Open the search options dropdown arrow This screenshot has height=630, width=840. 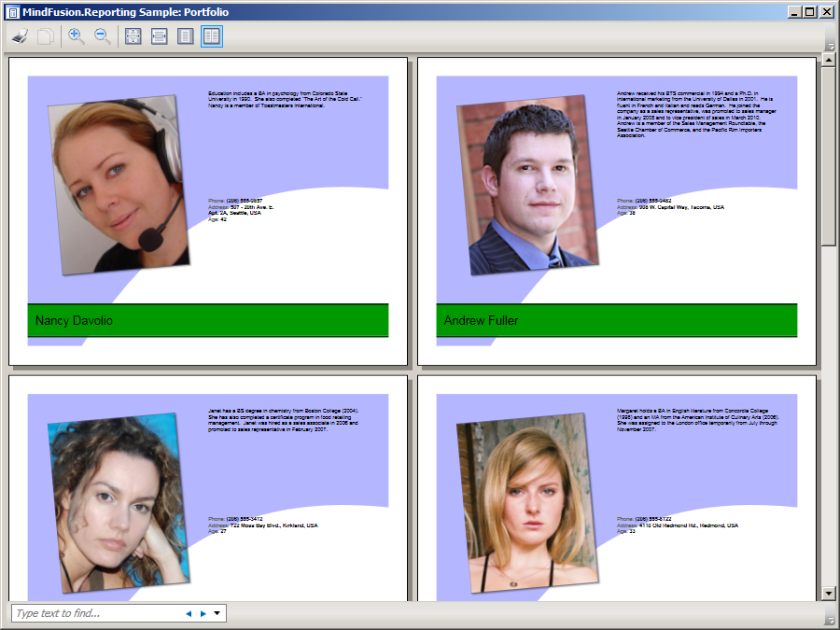pos(217,613)
